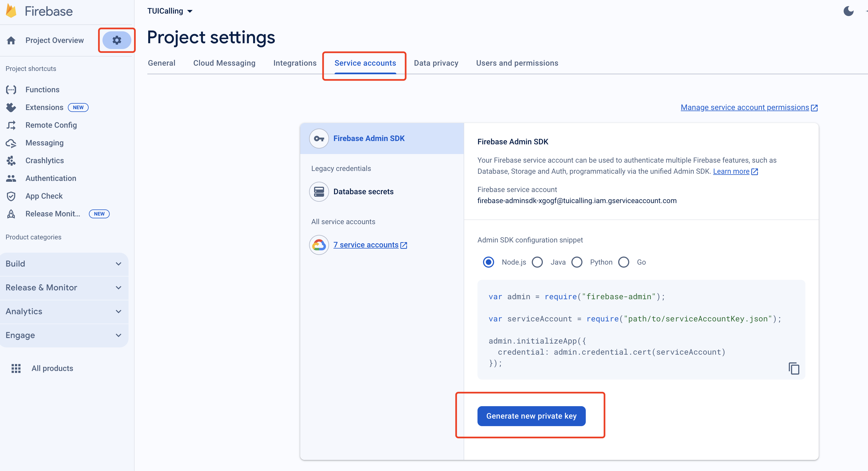
Task: Expand the Release & Monitor category
Action: (64, 288)
